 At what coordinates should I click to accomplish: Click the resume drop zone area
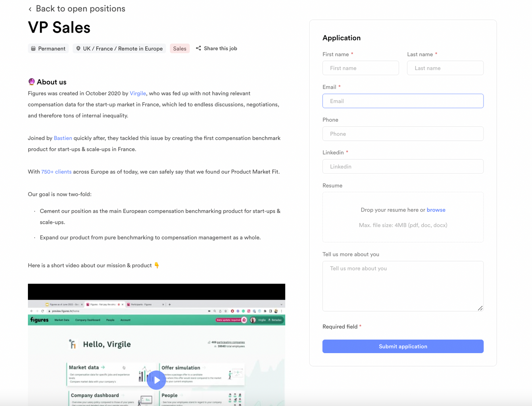(x=403, y=217)
